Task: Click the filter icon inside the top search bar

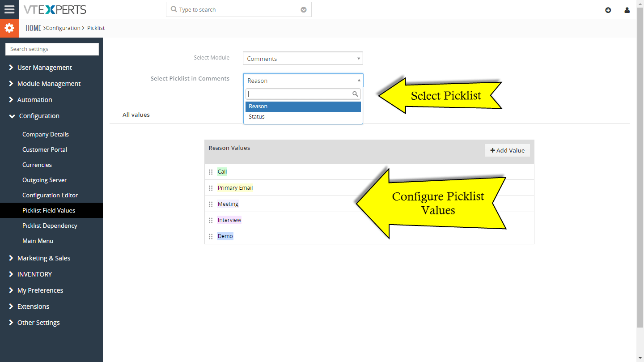Action: pos(303,9)
